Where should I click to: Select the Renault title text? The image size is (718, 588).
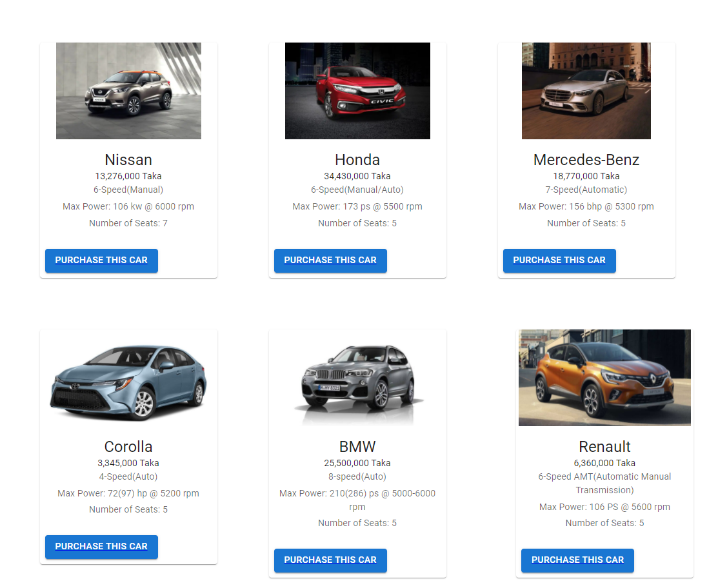click(x=604, y=446)
